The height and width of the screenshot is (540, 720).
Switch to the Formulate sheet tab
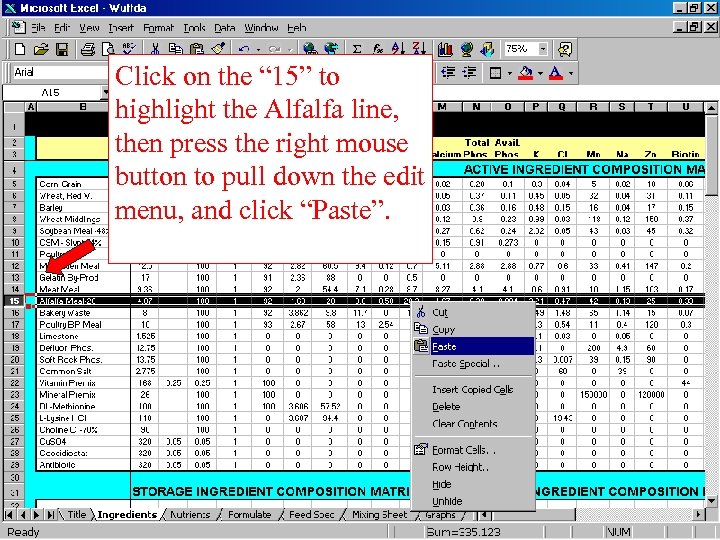click(249, 515)
